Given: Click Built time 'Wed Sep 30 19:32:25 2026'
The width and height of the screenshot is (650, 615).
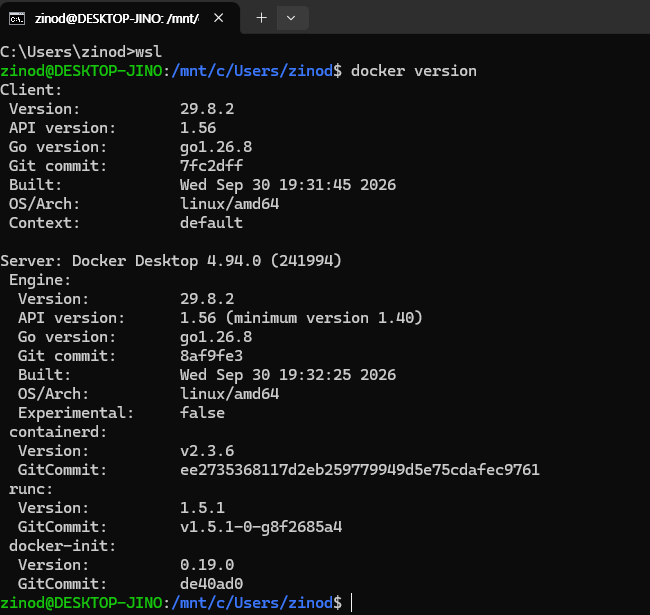Looking at the screenshot, I should pos(288,375).
